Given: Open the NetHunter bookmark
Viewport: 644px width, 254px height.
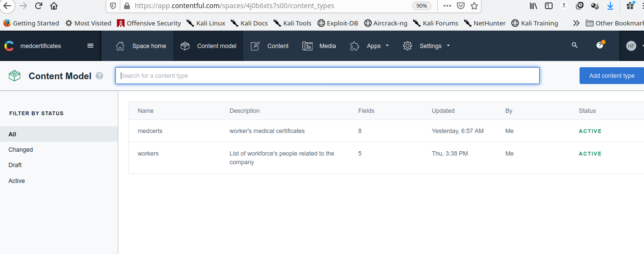Looking at the screenshot, I should [x=485, y=23].
